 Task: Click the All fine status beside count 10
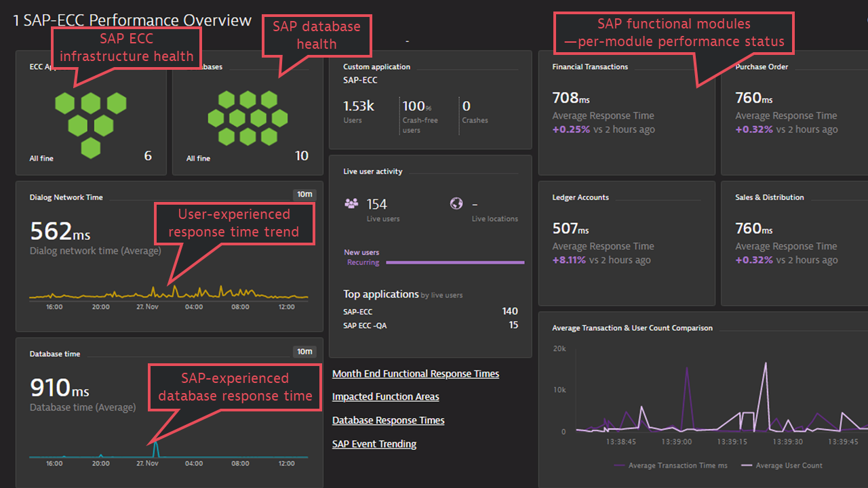click(x=199, y=159)
